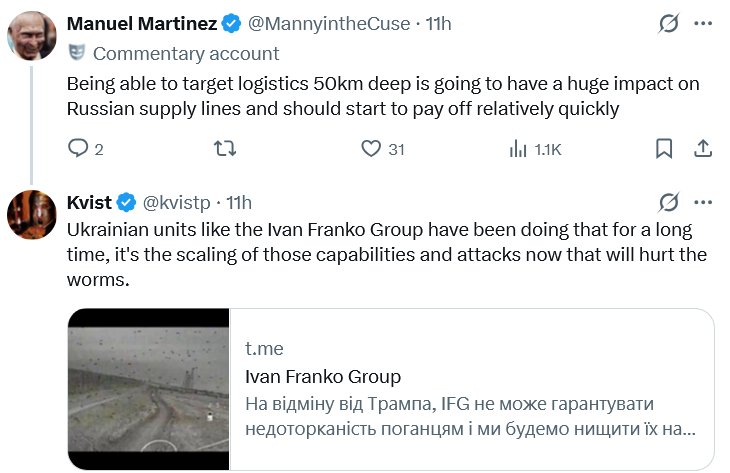
Task: Like the tweet with 31 likes
Action: (x=371, y=149)
